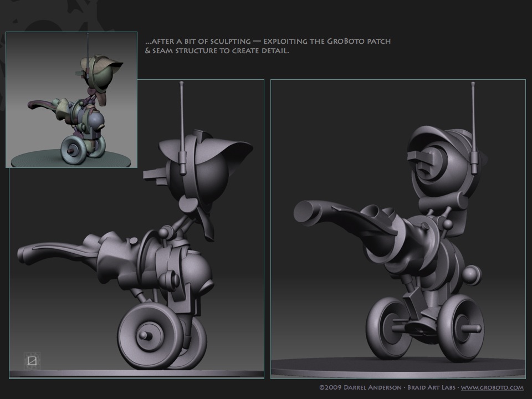Open the colored wireframe robot thumbnail
The width and height of the screenshot is (532, 399).
click(x=71, y=100)
